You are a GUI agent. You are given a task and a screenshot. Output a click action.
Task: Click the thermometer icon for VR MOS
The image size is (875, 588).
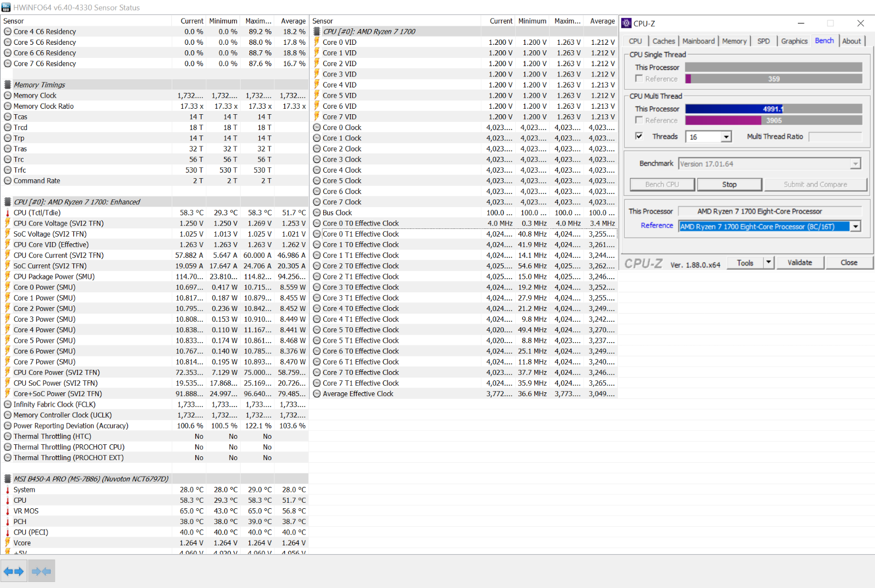pyautogui.click(x=8, y=511)
